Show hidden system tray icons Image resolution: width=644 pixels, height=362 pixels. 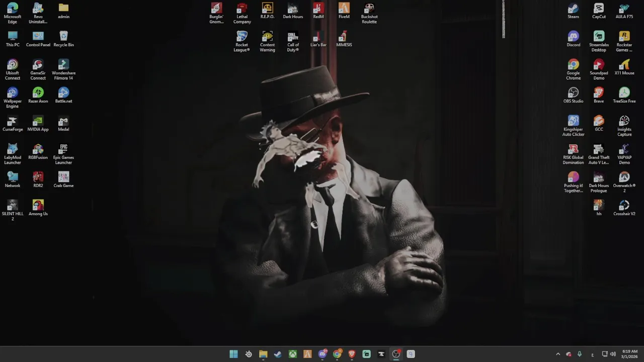coord(558,354)
